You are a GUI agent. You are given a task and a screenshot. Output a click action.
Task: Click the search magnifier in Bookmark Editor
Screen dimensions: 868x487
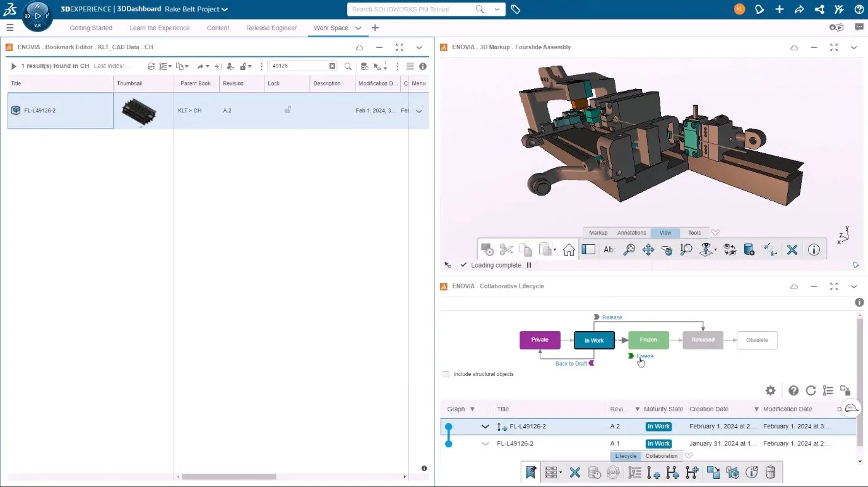(x=348, y=66)
